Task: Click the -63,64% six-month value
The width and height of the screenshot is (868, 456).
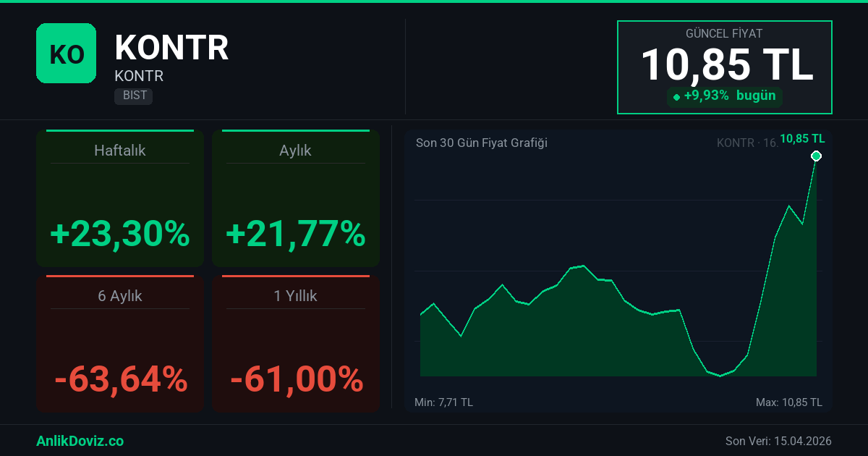Action: 120,379
